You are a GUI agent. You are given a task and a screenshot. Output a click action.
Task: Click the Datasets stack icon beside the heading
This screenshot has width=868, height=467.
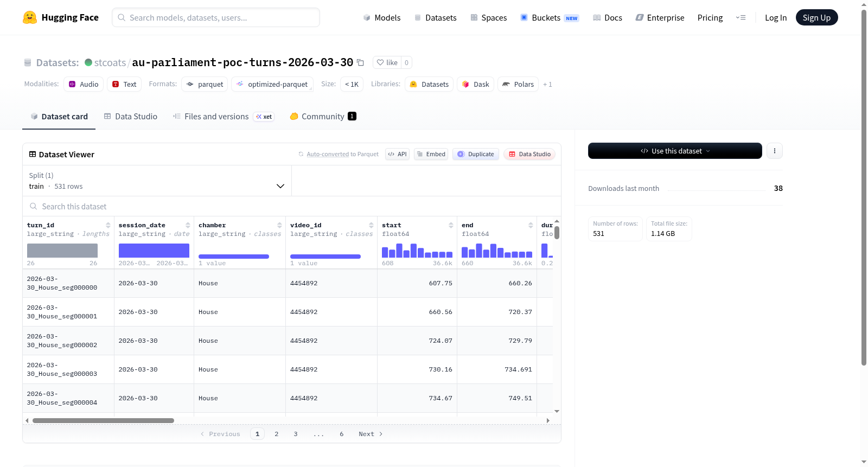[28, 62]
